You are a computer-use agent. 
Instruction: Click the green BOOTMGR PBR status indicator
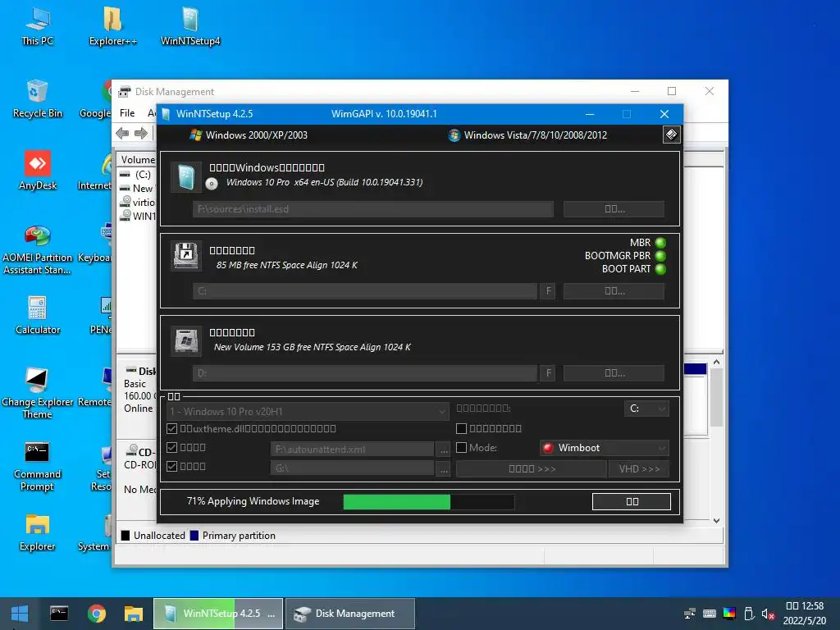tap(660, 256)
